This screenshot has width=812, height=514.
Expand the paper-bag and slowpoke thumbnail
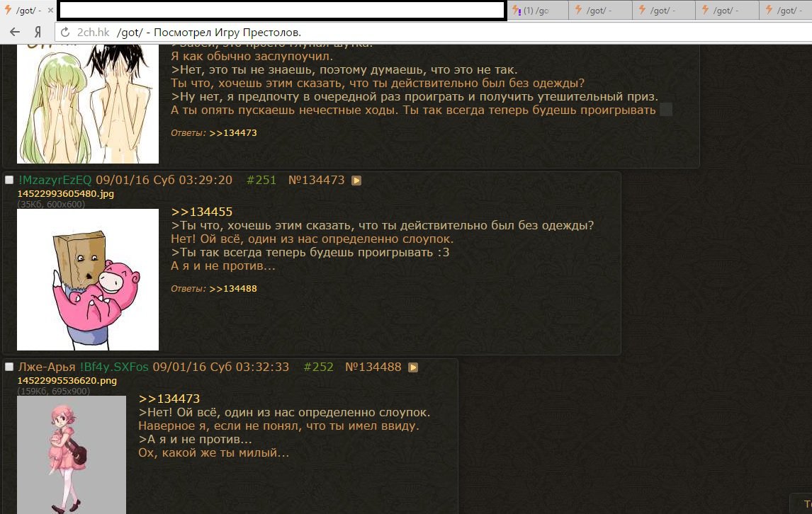[88, 280]
